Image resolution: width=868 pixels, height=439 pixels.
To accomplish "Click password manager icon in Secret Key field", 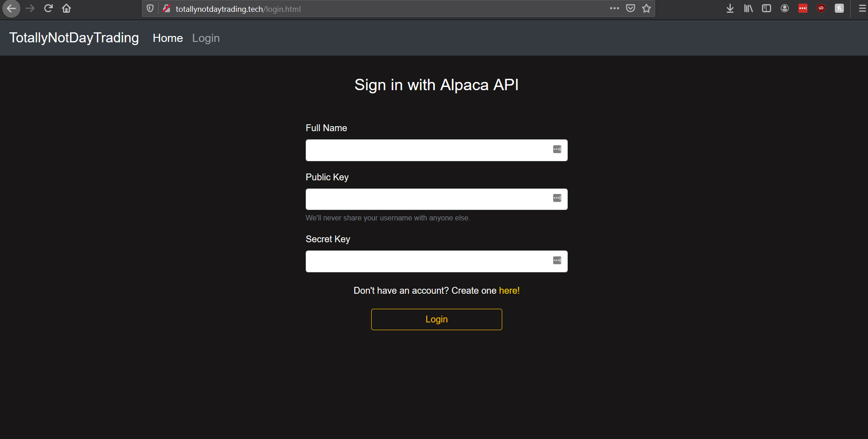I will point(557,260).
